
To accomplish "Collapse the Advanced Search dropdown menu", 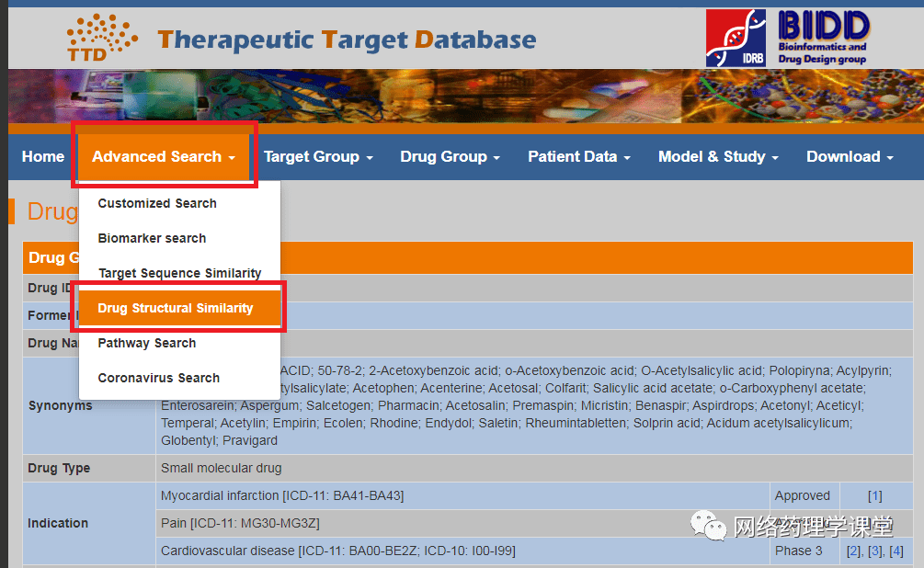I will 164,157.
